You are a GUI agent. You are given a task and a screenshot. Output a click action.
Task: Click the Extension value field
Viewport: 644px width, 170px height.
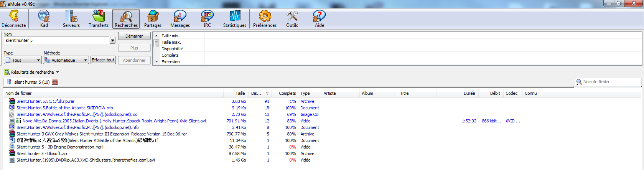[423, 62]
